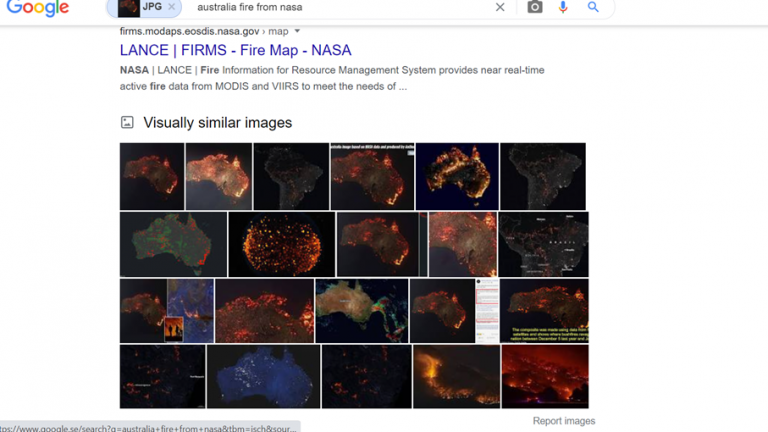The width and height of the screenshot is (768, 432).
Task: Expand the dropdown arrow next to firms.modaps URL
Action: pyautogui.click(x=297, y=31)
